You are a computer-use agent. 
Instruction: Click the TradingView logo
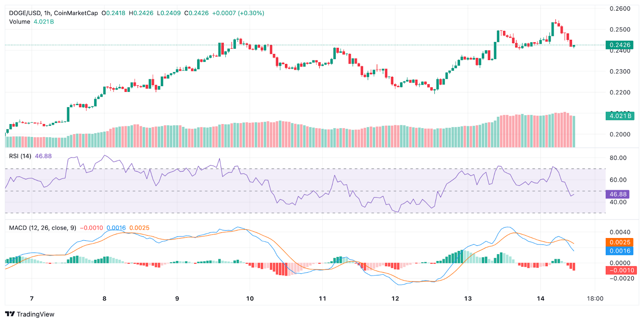29,314
